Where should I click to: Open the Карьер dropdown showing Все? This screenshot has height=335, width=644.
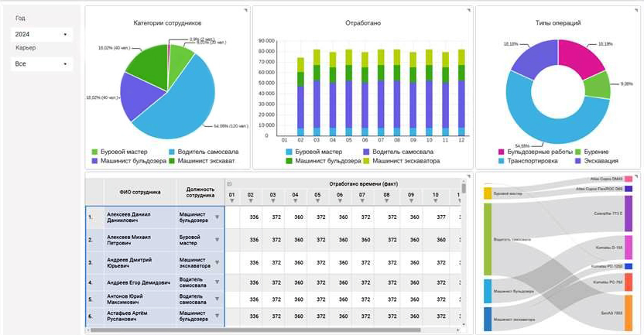42,63
